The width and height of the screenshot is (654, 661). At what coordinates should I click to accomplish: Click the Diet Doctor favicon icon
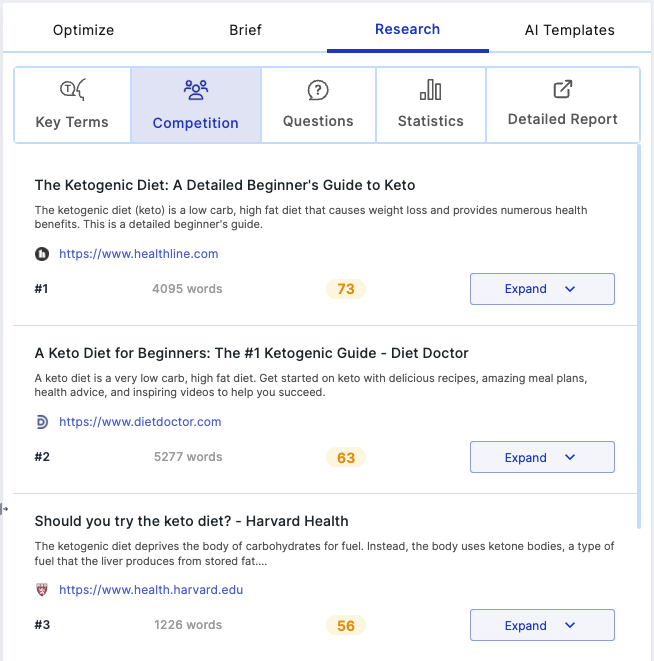pos(42,422)
